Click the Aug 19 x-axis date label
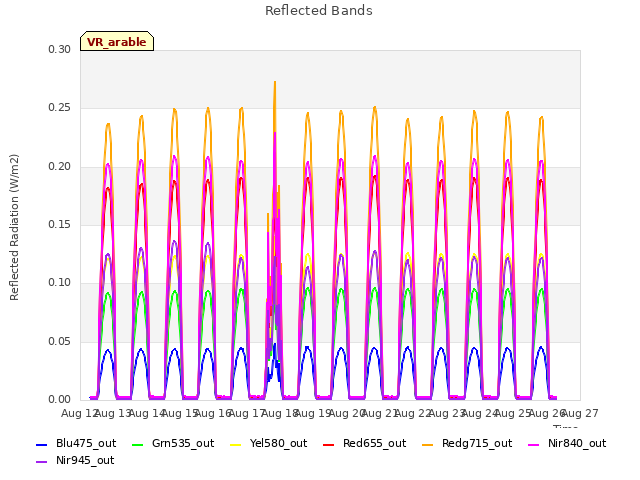Screen dimensions: 640x480 point(313,413)
